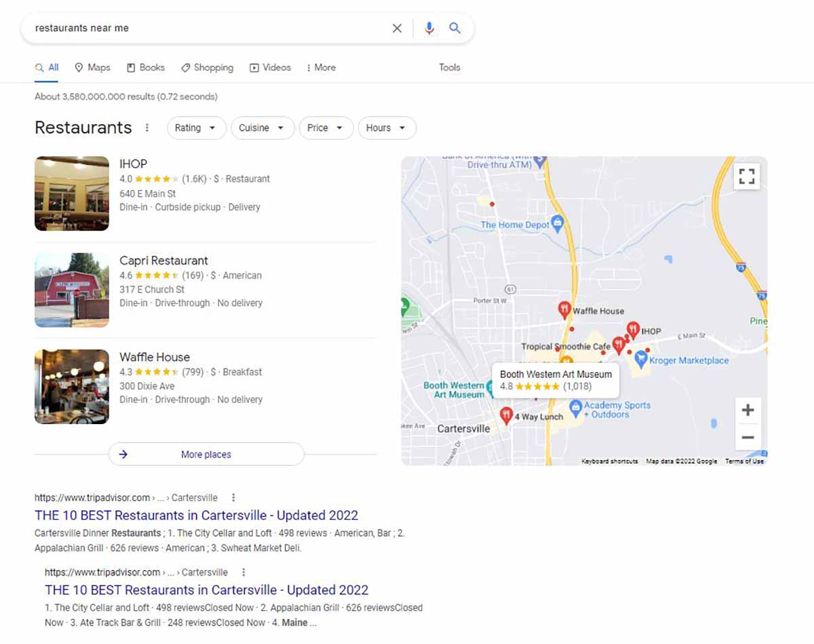Click the More places button
This screenshot has height=644, width=814.
coord(206,454)
